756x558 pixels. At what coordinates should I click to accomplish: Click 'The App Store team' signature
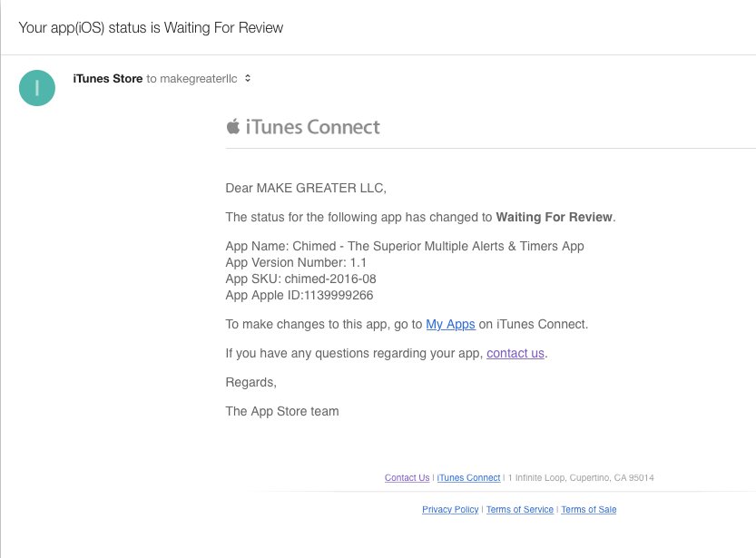[x=282, y=411]
